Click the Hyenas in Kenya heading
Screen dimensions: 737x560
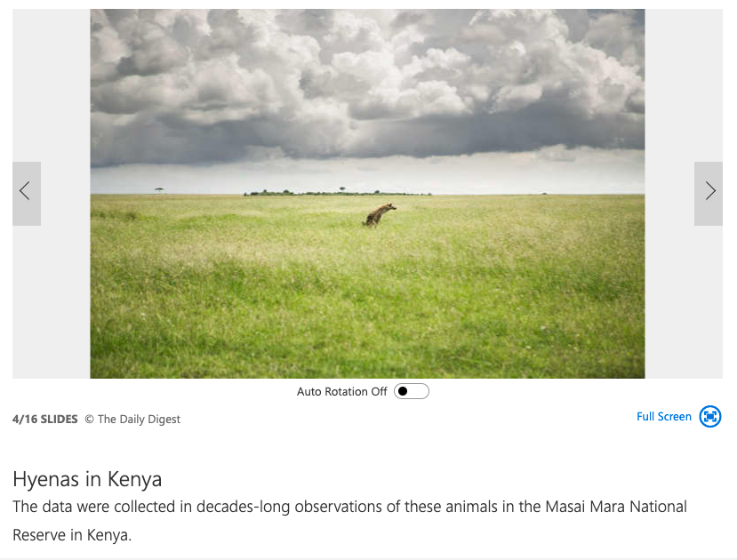(87, 479)
